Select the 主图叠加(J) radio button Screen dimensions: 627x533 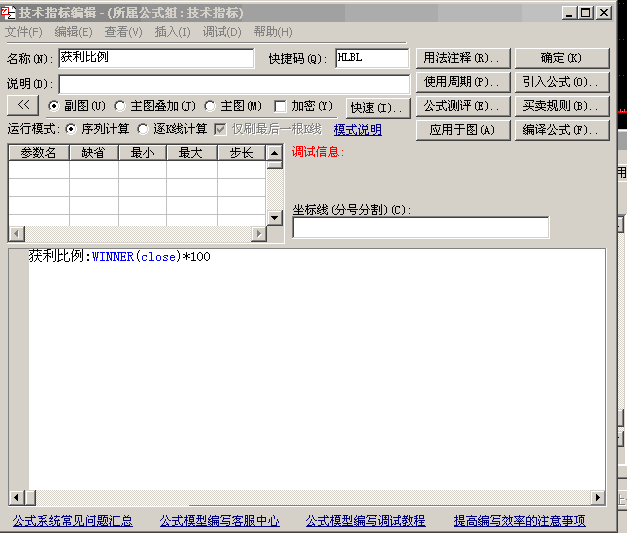(x=120, y=106)
